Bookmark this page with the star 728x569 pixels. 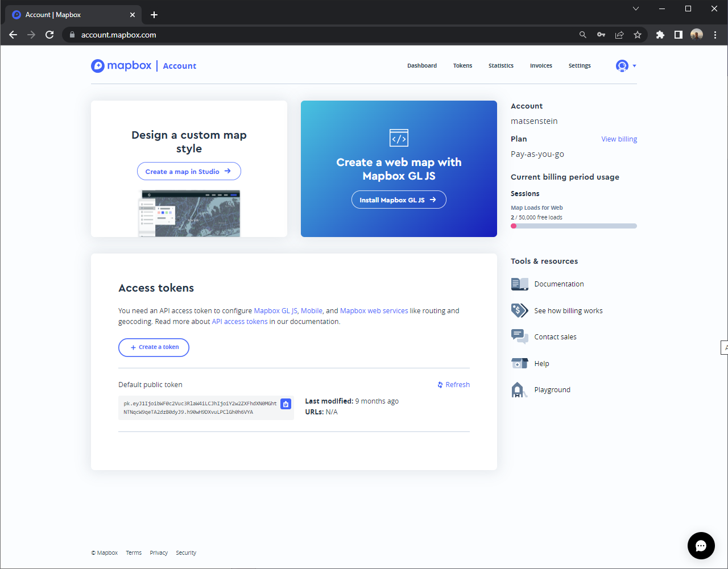pyautogui.click(x=638, y=35)
